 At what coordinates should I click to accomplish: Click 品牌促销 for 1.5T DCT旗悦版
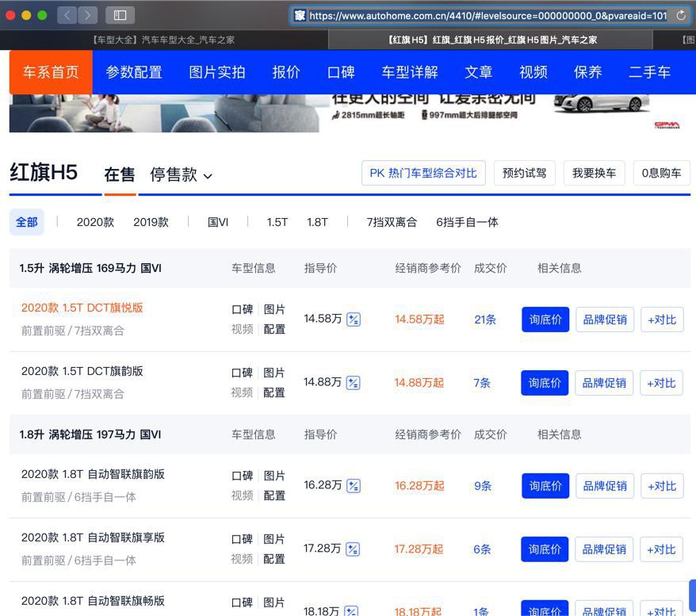(605, 319)
